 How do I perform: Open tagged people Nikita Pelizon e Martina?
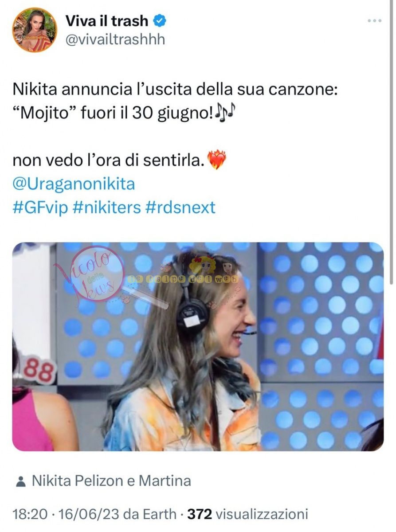point(111,481)
